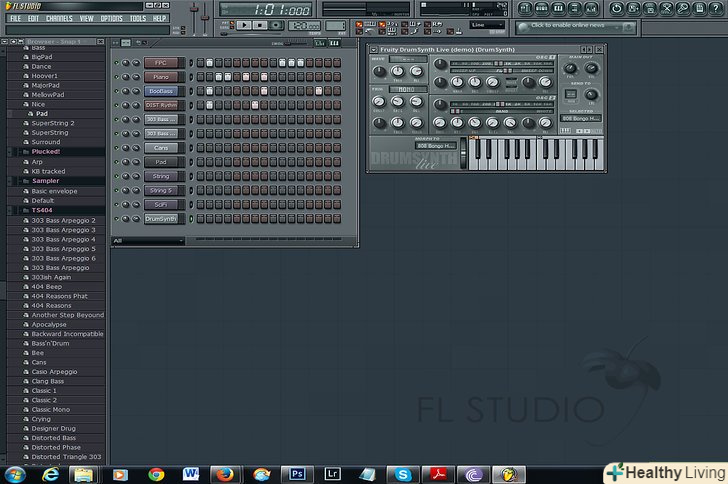This screenshot has width=728, height=484.
Task: Open the TOOLS menu
Action: pyautogui.click(x=137, y=18)
